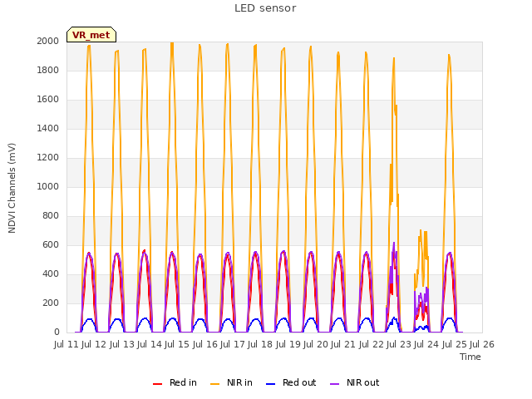This screenshot has height=399, width=532.
Task: Select the Red in legend entry
Action: [175, 382]
